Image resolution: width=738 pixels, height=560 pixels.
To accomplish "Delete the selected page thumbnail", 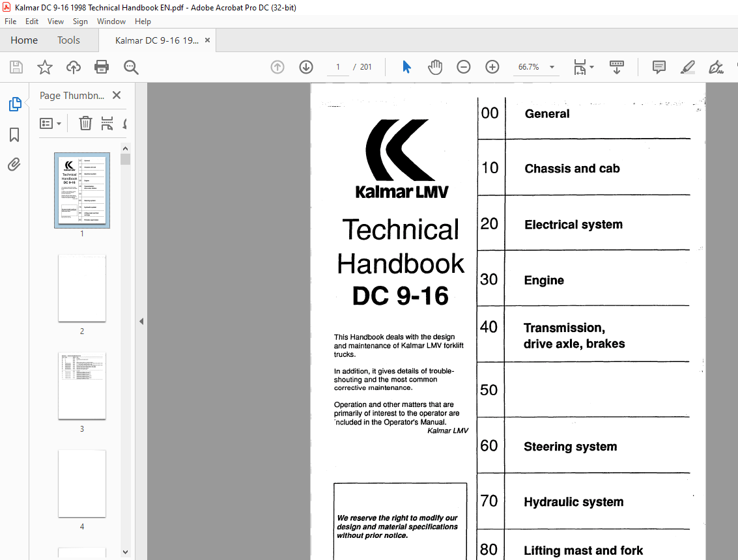I will [x=85, y=122].
